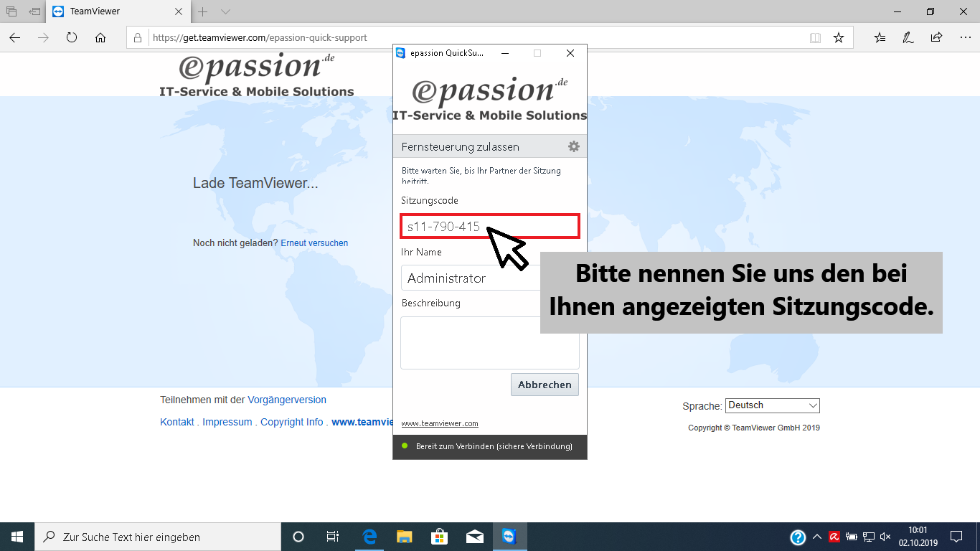Image resolution: width=980 pixels, height=551 pixels.
Task: Click the taskbar search box
Action: [158, 537]
